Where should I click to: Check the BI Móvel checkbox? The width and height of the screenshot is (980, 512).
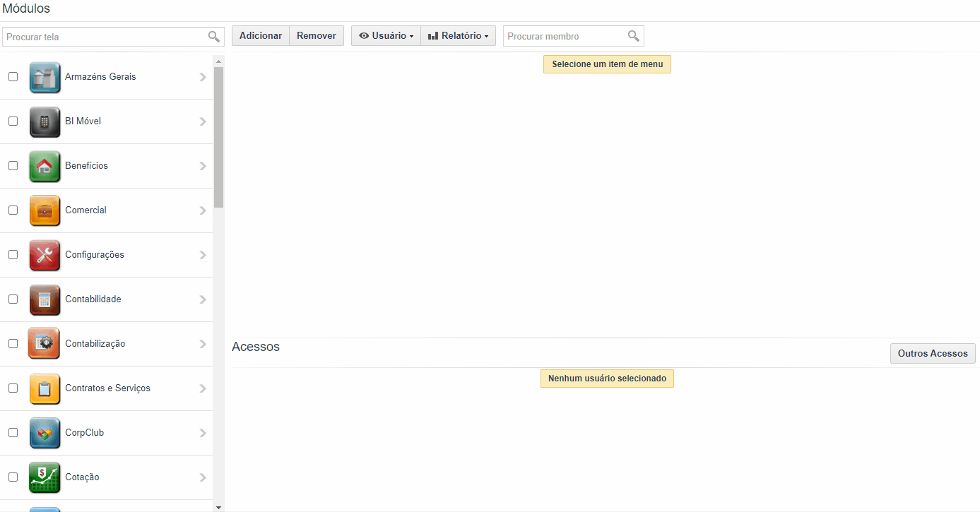point(13,121)
